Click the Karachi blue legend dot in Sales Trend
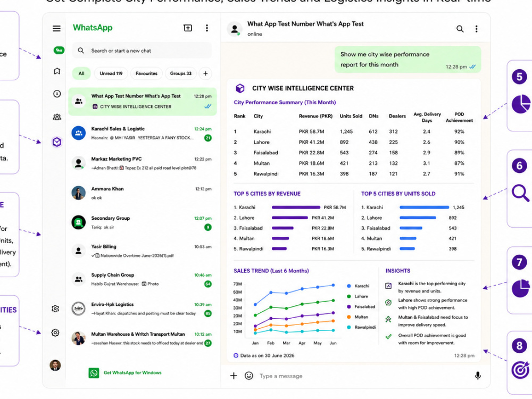The image size is (532, 399). (349, 286)
